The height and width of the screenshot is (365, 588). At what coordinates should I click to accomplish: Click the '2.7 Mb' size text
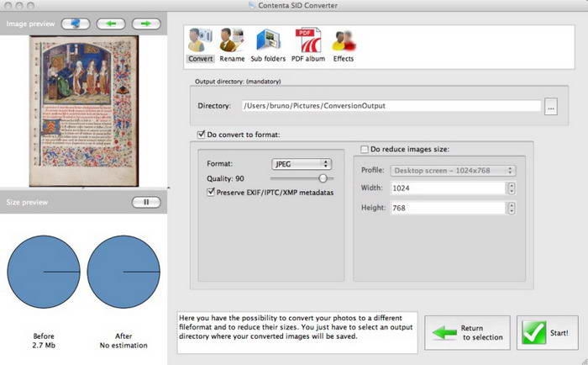tap(44, 346)
